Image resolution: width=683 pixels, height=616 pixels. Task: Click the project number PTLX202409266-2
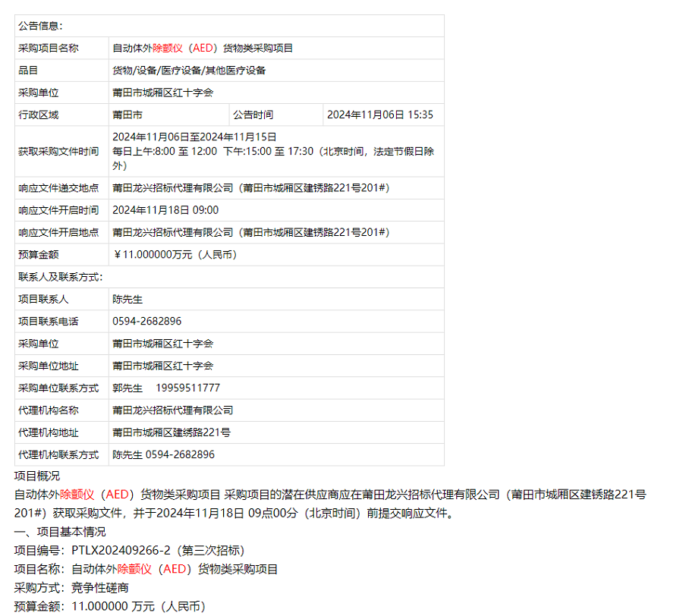(x=121, y=550)
